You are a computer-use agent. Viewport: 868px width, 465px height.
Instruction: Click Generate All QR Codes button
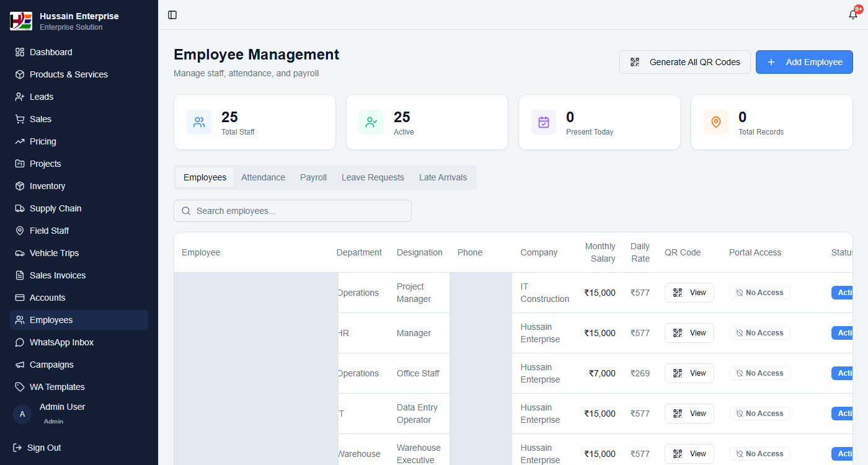[685, 62]
